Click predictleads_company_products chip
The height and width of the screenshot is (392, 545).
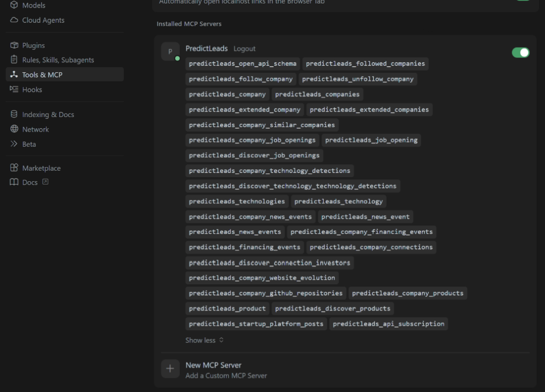click(408, 293)
